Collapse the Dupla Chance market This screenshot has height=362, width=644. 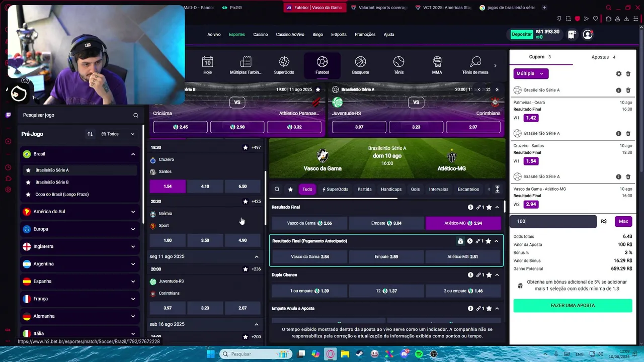click(x=497, y=275)
